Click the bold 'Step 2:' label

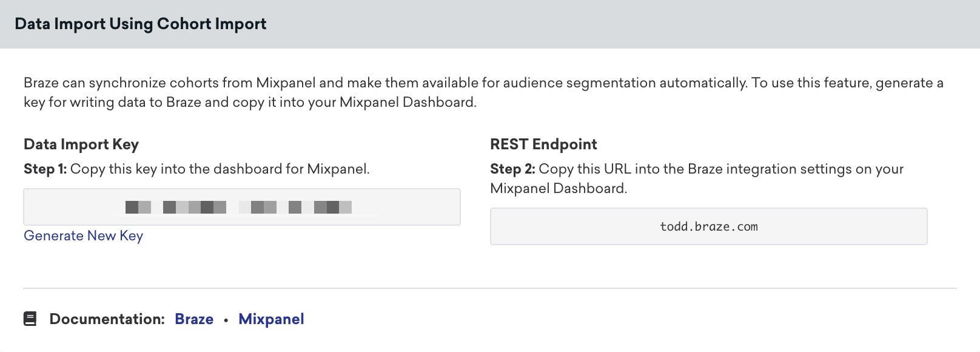click(x=512, y=169)
